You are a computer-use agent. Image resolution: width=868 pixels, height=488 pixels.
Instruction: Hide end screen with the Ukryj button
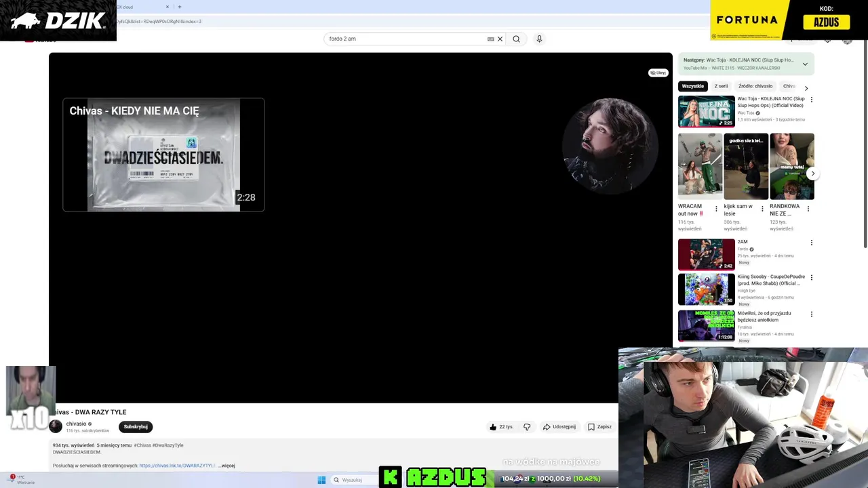[x=658, y=73]
